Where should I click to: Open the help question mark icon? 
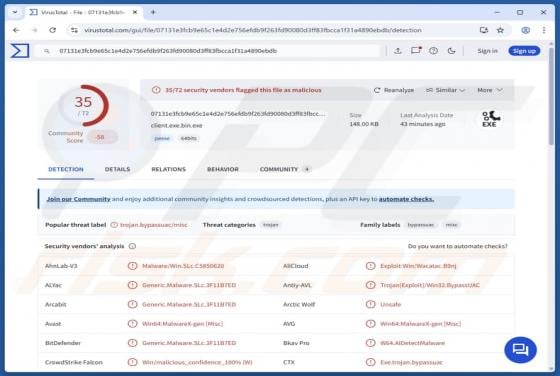click(x=434, y=51)
